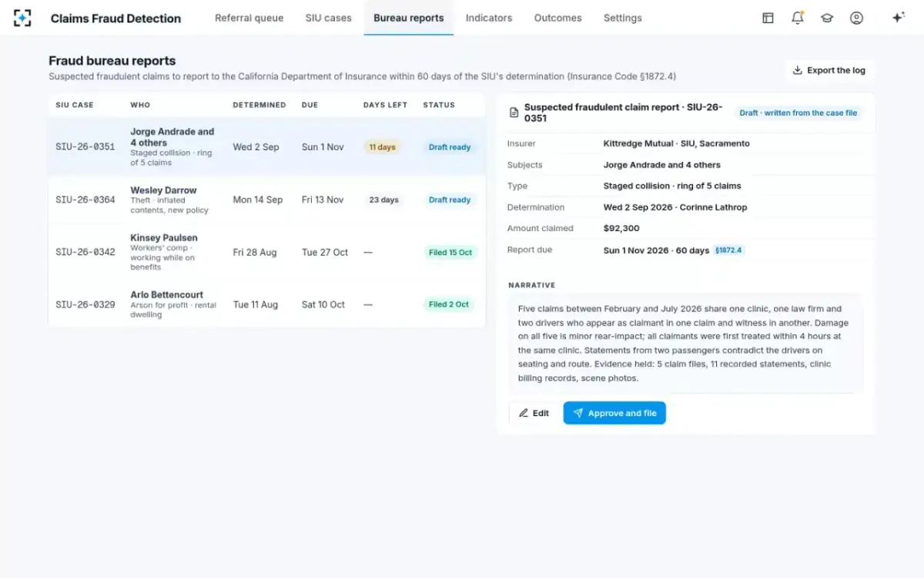Open the Outcomes tab
The width and height of the screenshot is (924, 578).
[558, 18]
